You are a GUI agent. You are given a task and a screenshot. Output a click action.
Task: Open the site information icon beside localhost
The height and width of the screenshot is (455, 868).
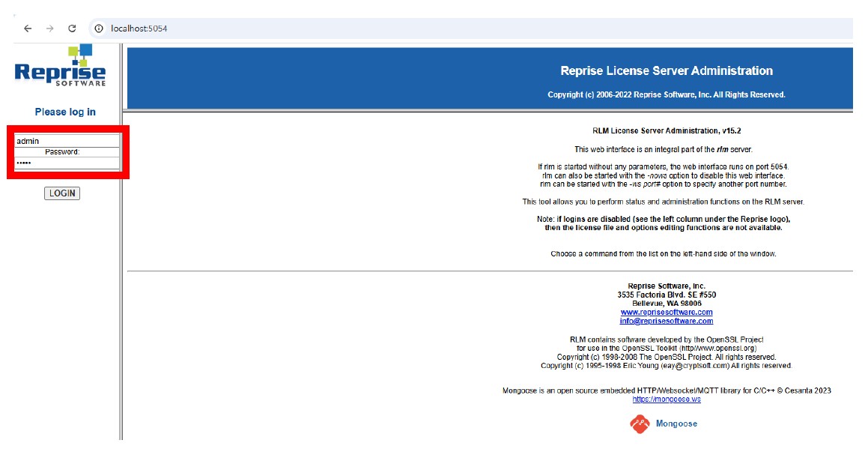point(97,28)
